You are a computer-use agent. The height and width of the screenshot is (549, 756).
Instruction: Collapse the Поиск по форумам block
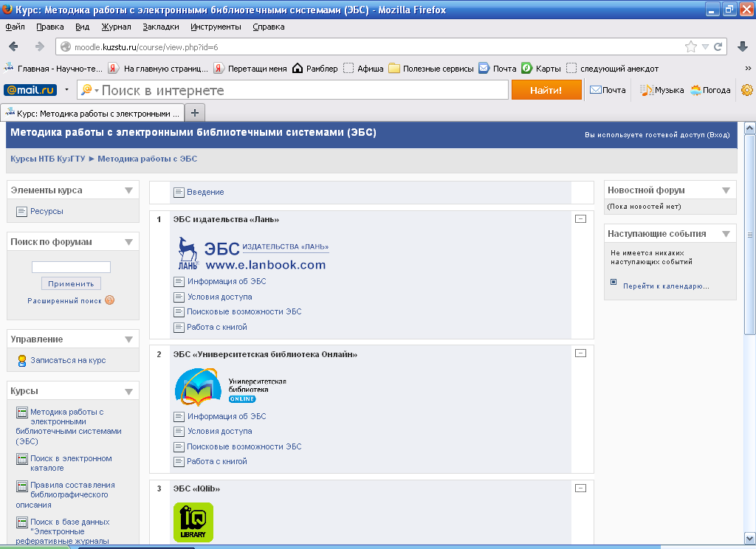coord(128,242)
